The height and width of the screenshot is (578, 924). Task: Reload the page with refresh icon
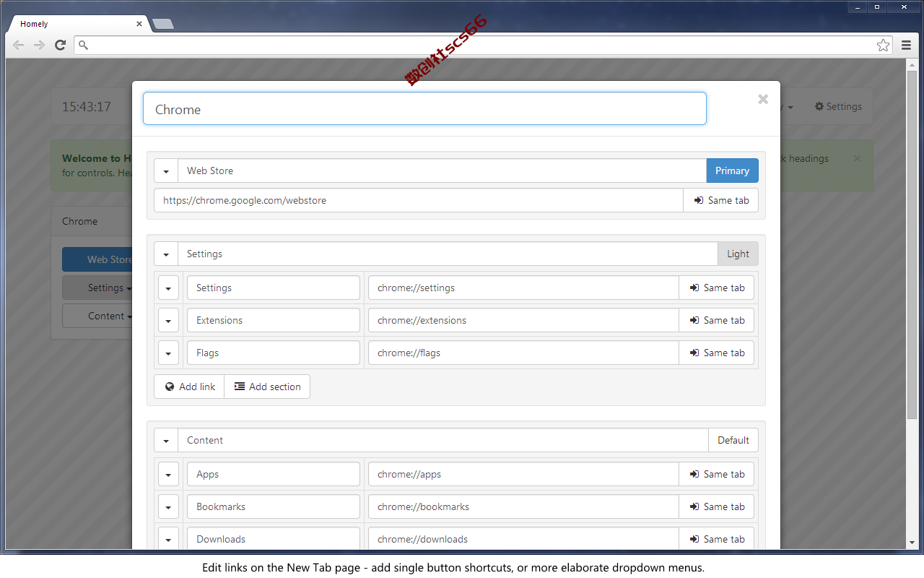coord(61,45)
